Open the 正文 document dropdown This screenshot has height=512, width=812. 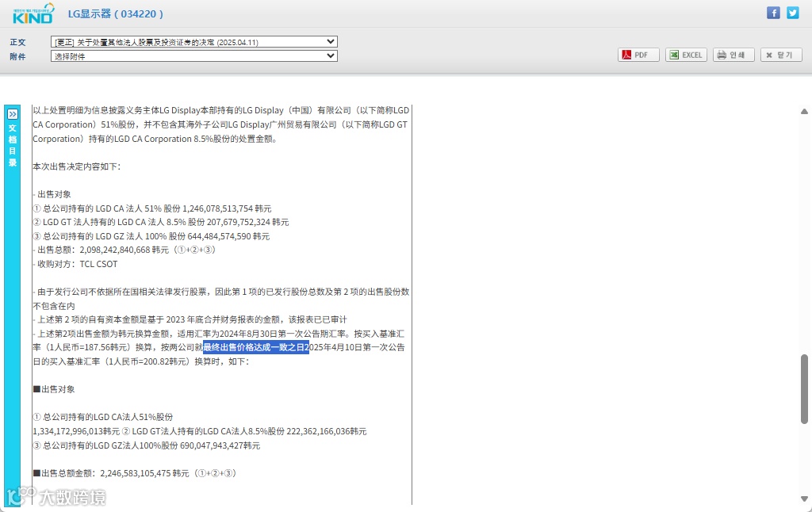click(x=194, y=42)
